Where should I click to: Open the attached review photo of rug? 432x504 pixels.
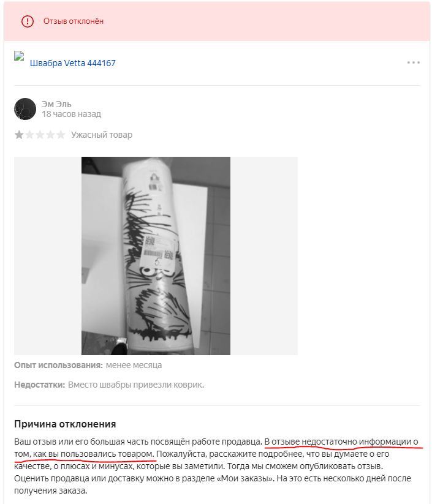tap(156, 256)
